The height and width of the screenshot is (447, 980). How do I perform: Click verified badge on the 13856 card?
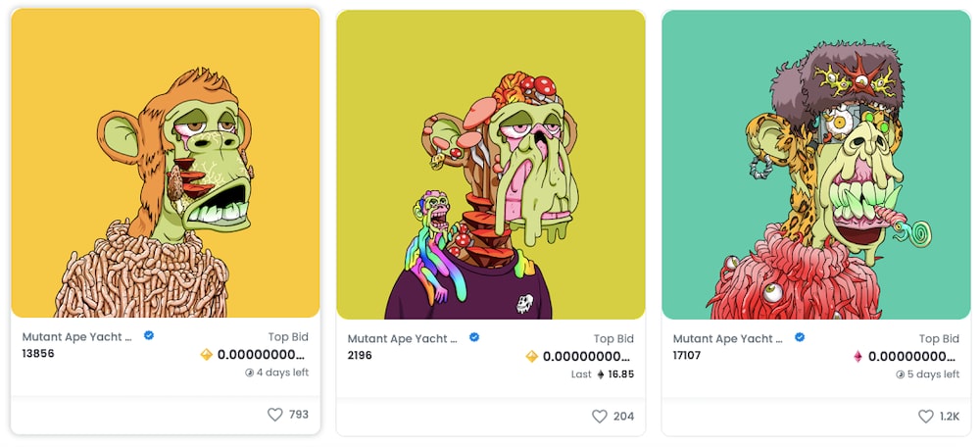[x=149, y=335]
